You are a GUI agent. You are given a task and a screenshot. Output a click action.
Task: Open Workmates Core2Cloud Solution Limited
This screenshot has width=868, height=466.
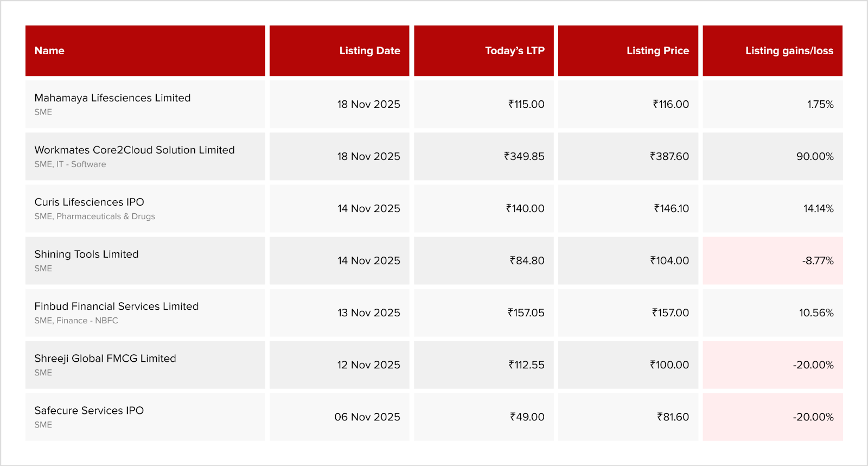click(x=135, y=150)
